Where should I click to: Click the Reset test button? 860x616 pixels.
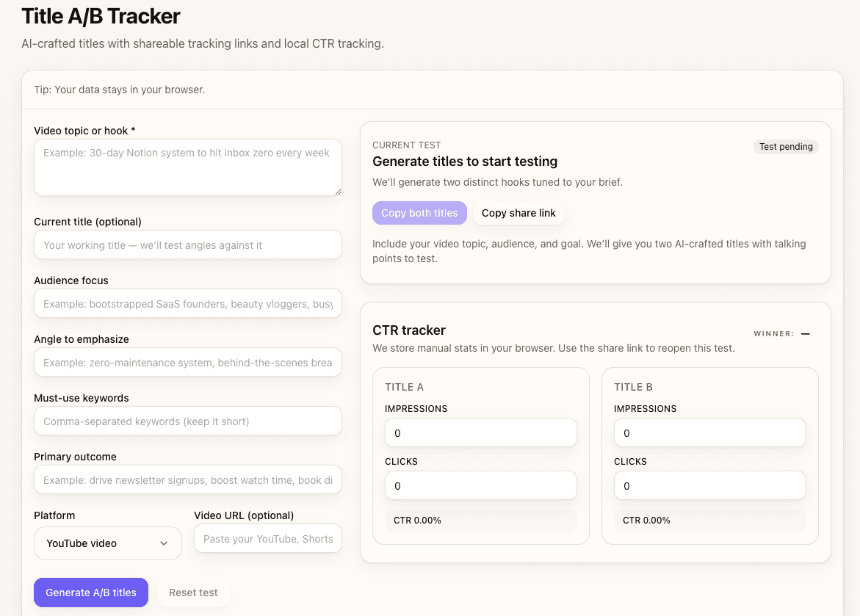193,593
